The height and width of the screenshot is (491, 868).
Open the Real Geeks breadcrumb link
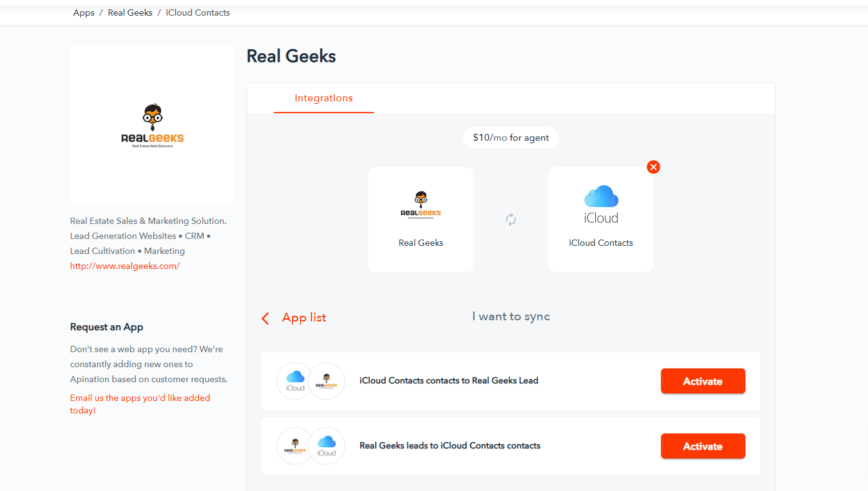coord(130,13)
